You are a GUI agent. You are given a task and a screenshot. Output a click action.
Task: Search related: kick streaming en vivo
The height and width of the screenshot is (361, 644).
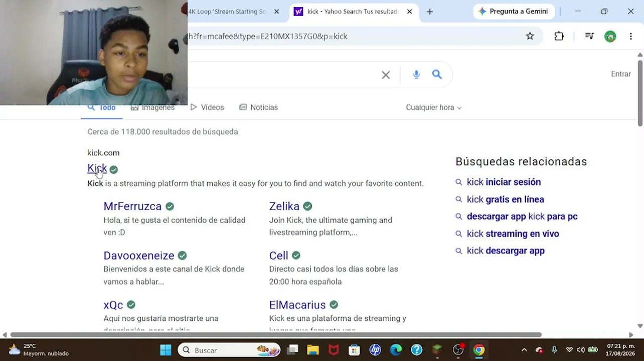tap(513, 234)
